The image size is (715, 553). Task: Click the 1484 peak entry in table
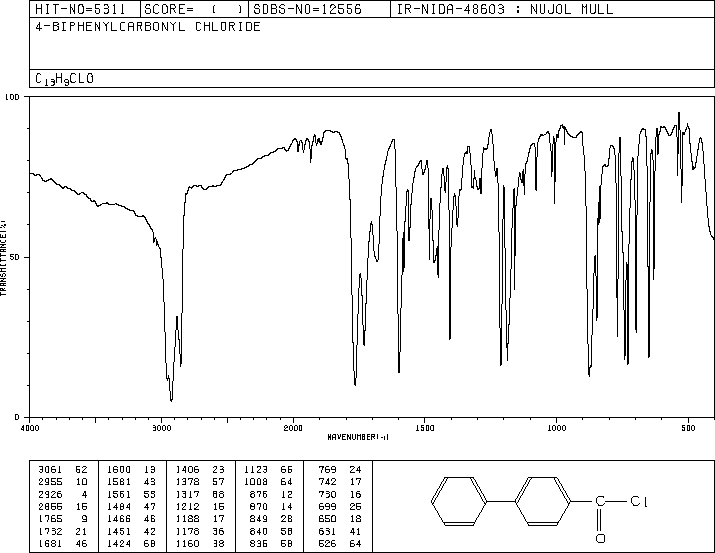pyautogui.click(x=131, y=506)
